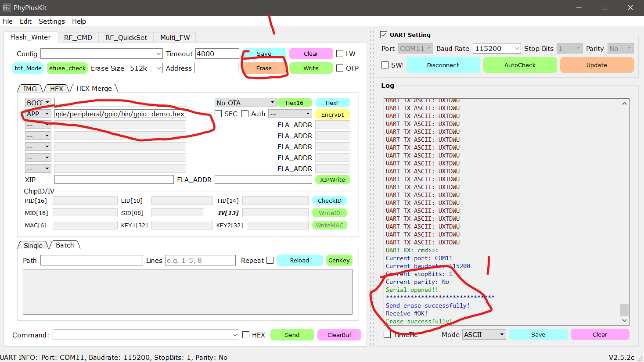Click the Send command button
The image size is (644, 362).
coord(292,335)
